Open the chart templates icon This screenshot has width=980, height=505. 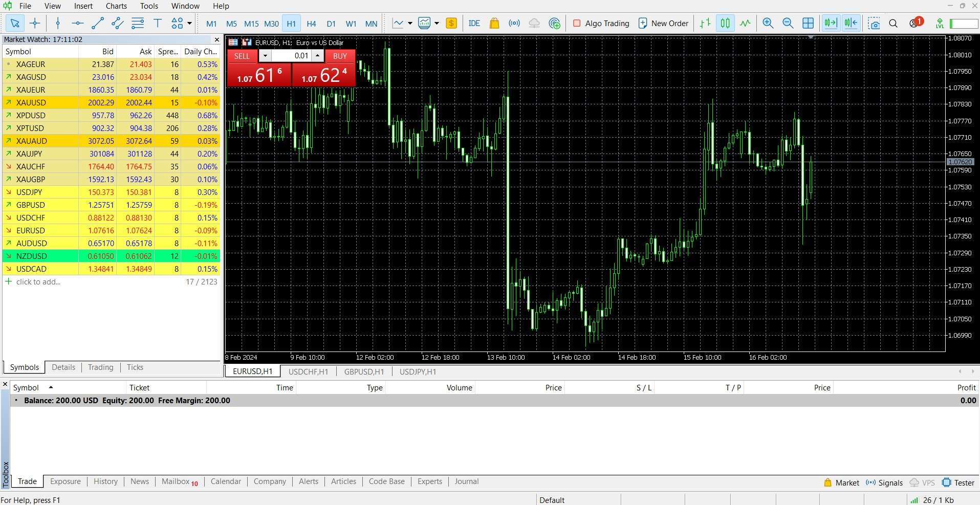click(424, 23)
